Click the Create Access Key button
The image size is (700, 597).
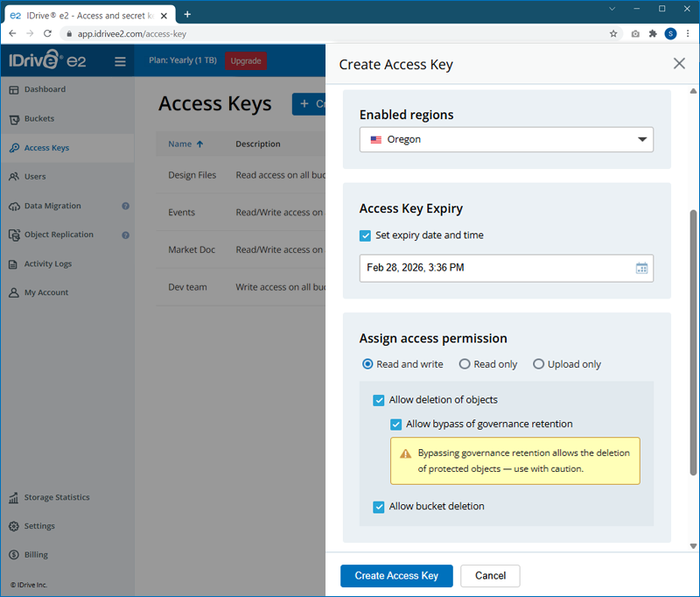click(396, 576)
